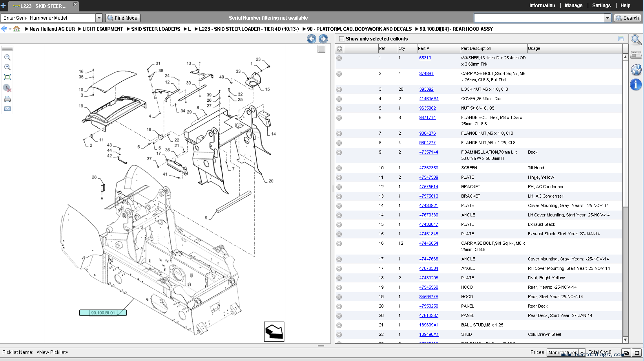Image resolution: width=644 pixels, height=361 pixels.
Task: Expand the top-right search history dropdown
Action: tap(608, 18)
